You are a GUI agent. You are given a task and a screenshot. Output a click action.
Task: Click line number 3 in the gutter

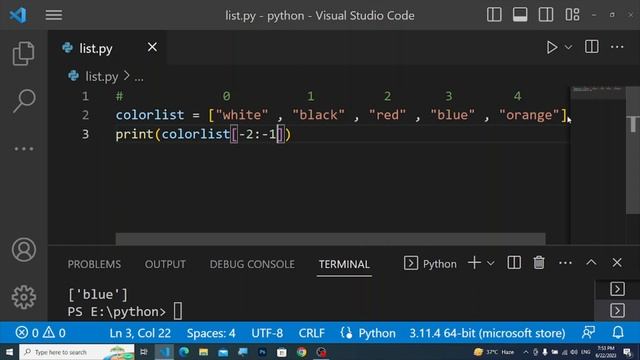tap(85, 134)
